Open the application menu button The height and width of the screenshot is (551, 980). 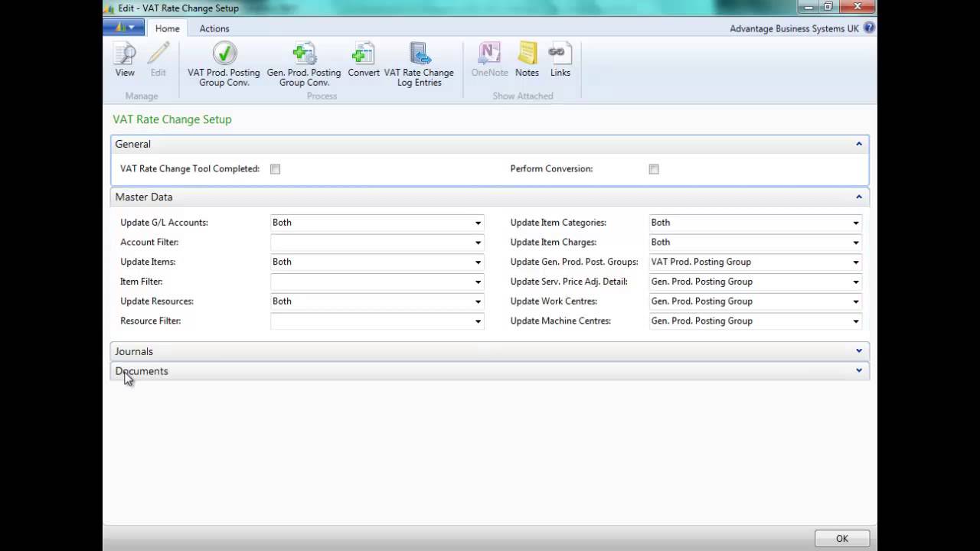124,28
